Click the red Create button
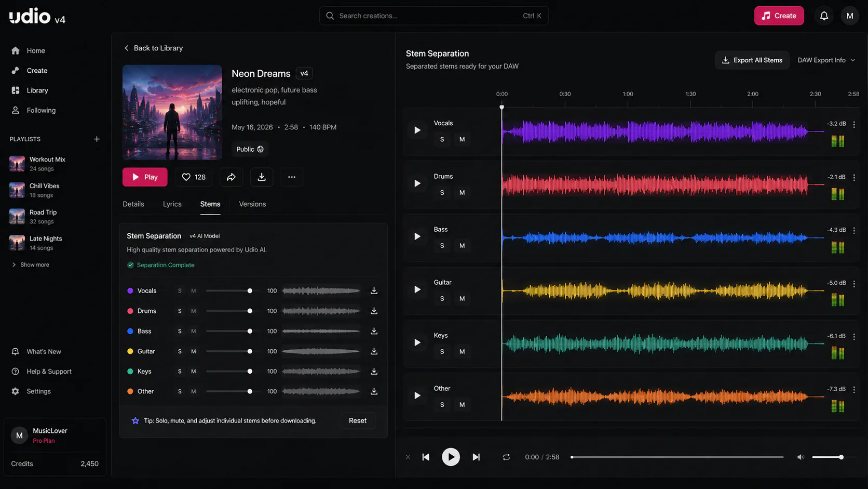 tap(779, 16)
